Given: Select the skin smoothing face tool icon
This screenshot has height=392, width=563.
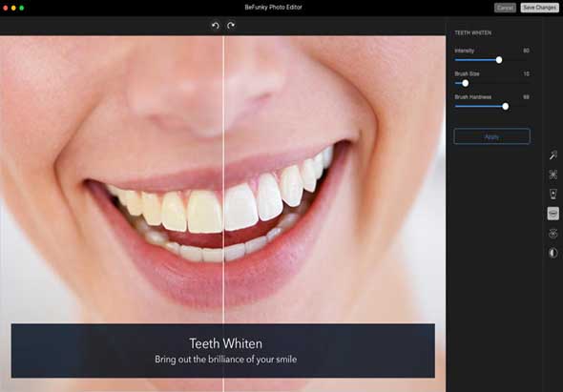Looking at the screenshot, I should pyautogui.click(x=553, y=195).
